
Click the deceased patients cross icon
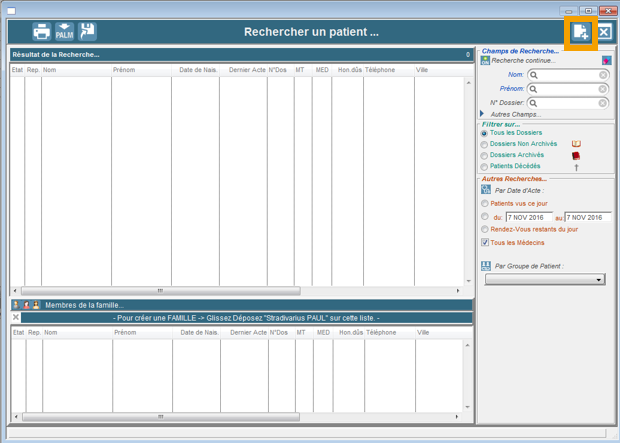coord(576,167)
